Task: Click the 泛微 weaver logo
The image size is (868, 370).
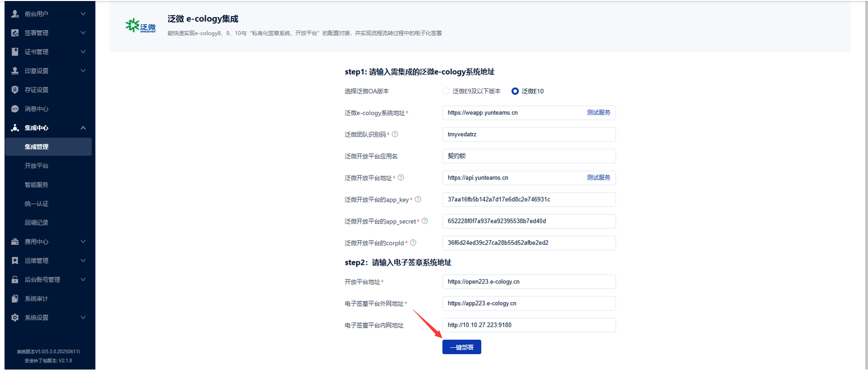Action: (x=141, y=26)
